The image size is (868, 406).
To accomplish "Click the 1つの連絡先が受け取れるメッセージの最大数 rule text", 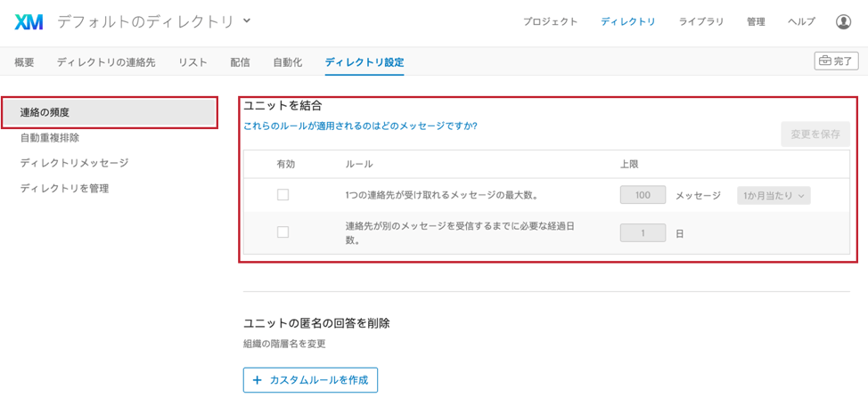I will pyautogui.click(x=442, y=195).
